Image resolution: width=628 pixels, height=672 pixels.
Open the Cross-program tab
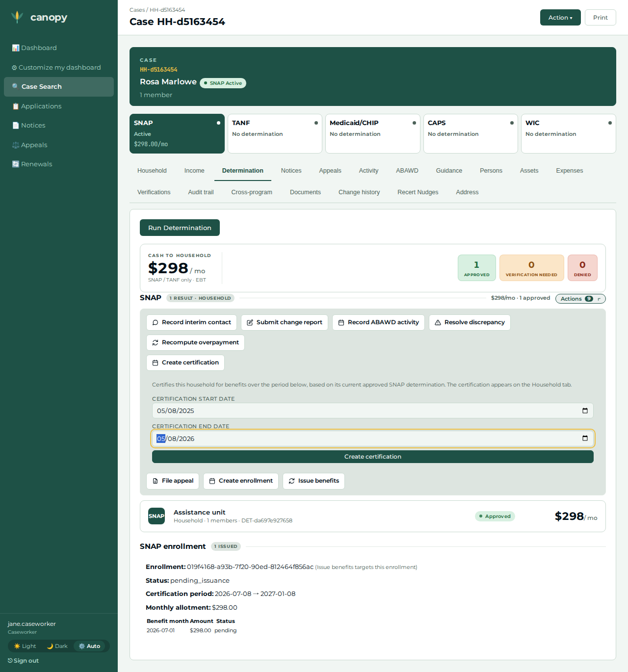pyautogui.click(x=252, y=192)
